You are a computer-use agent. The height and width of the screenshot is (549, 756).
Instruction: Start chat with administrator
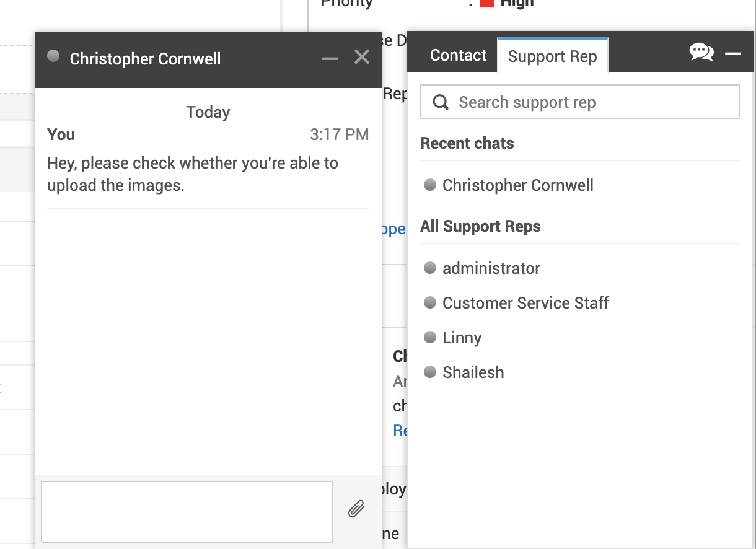(491, 268)
